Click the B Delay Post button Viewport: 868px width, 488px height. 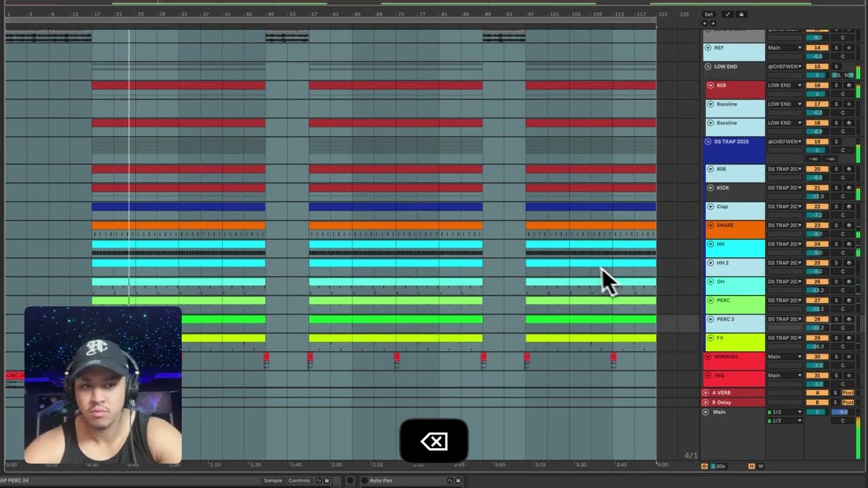click(x=848, y=402)
